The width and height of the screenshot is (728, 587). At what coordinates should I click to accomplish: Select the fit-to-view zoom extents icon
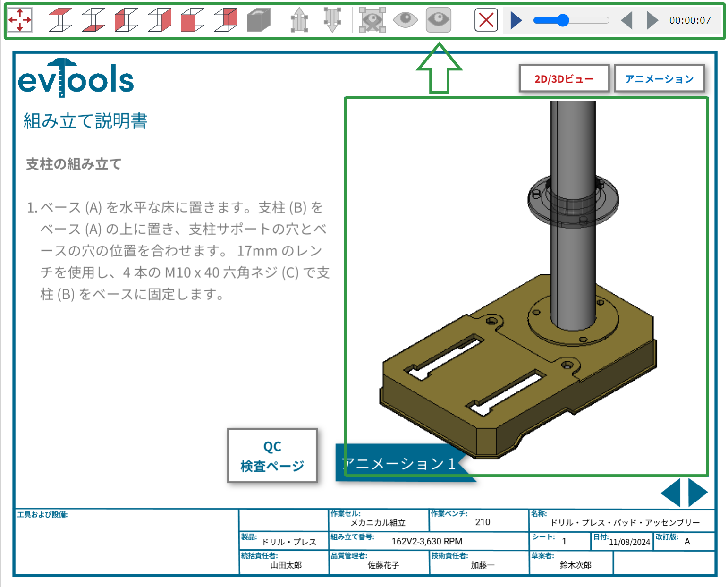[x=20, y=20]
